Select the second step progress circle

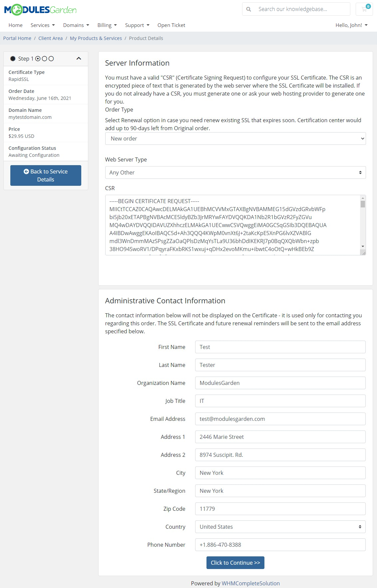45,58
